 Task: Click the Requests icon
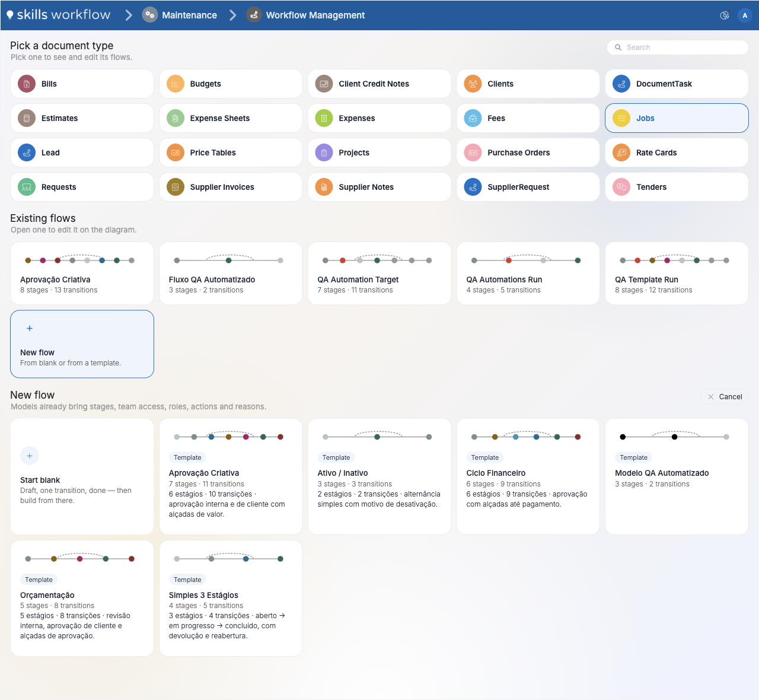coord(27,187)
